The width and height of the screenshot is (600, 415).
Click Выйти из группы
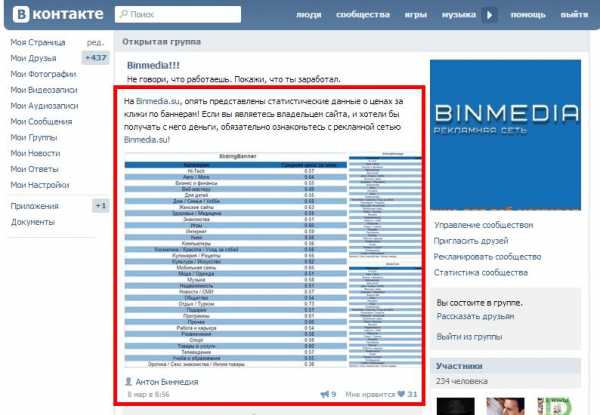469,337
